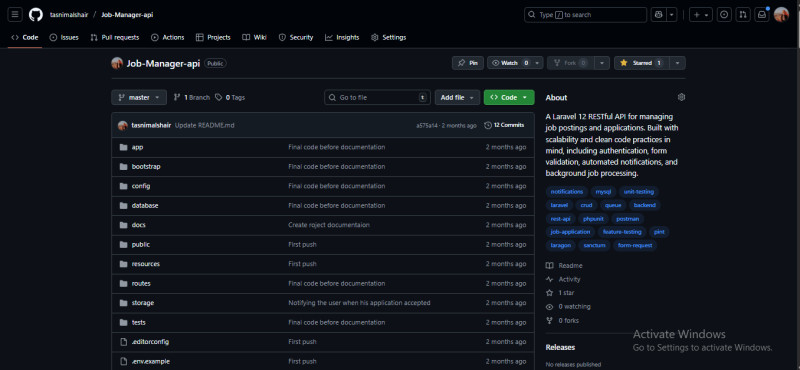Open the user profile avatar menu

(x=781, y=15)
